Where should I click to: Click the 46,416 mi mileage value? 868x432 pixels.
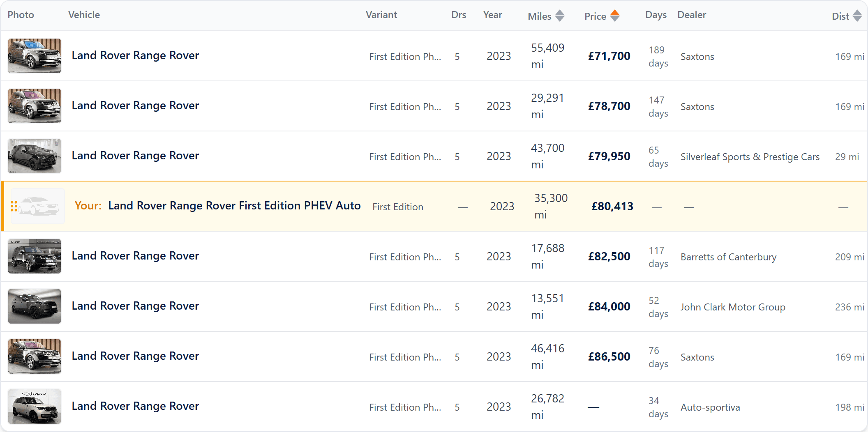coord(547,356)
